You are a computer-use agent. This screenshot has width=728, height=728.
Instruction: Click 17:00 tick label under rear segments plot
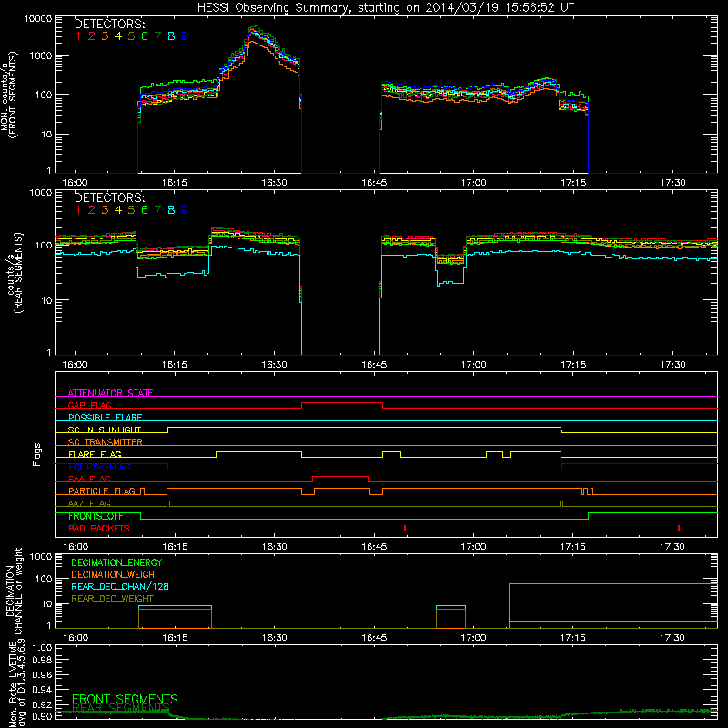coord(473,365)
